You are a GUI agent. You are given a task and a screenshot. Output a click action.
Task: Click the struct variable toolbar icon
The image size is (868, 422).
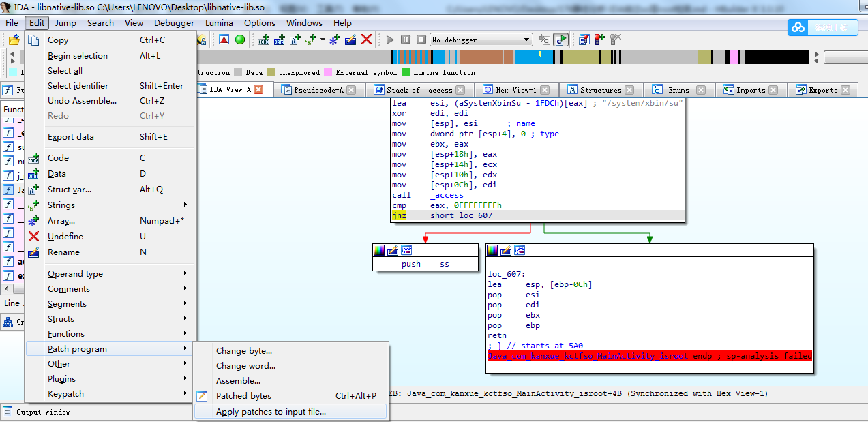click(x=295, y=40)
